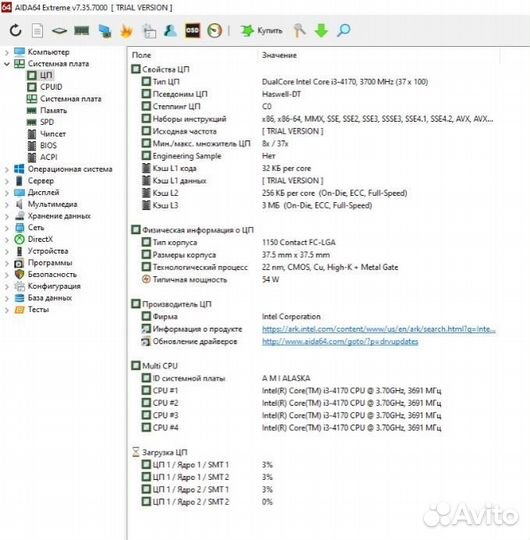The image size is (530, 540).
Task: Open the Report page icon
Action: click(x=37, y=31)
